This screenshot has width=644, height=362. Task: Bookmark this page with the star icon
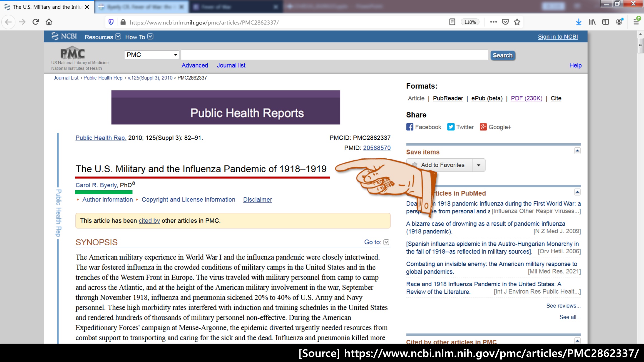coord(517,22)
